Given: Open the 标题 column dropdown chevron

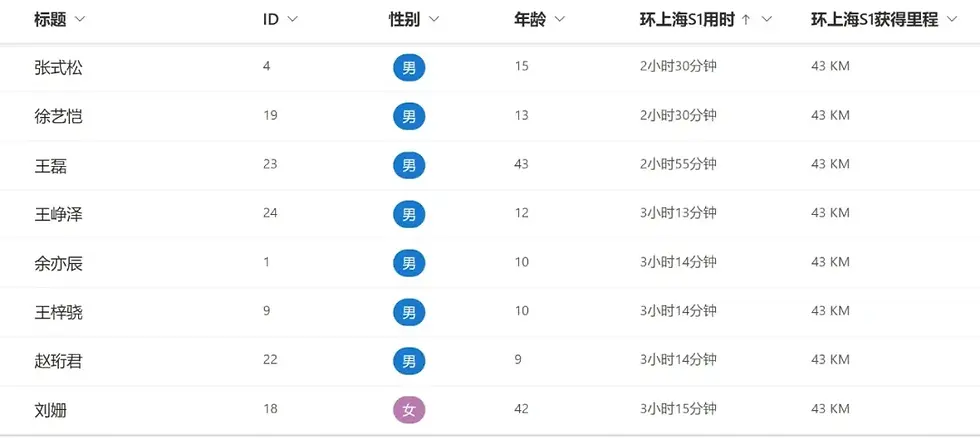Looking at the screenshot, I should [79, 19].
